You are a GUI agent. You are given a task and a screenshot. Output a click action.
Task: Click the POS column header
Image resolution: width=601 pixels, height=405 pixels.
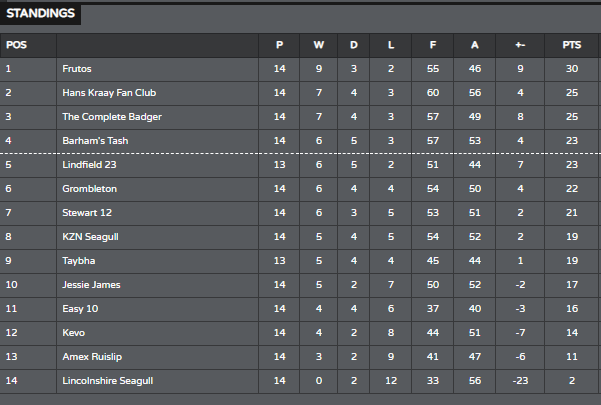(16, 45)
